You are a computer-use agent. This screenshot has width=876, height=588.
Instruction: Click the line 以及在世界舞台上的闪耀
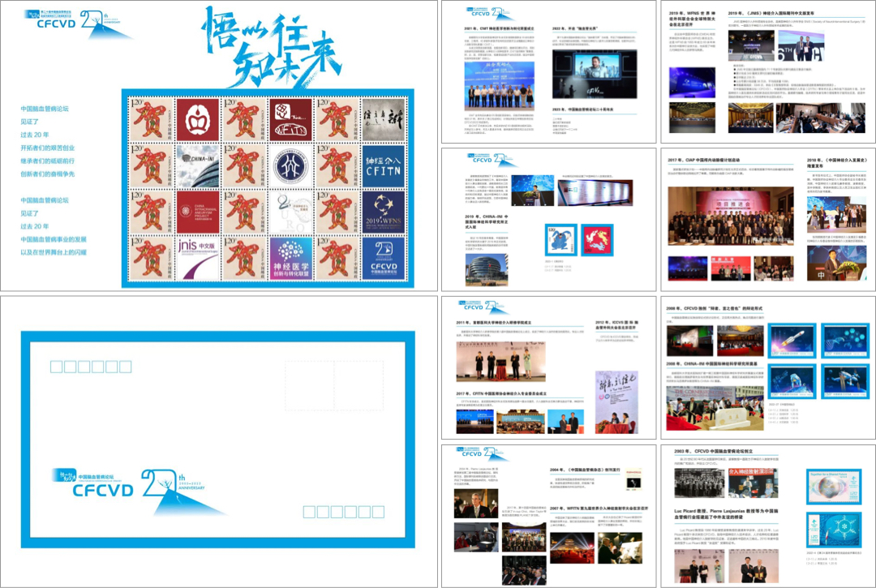[x=54, y=252]
